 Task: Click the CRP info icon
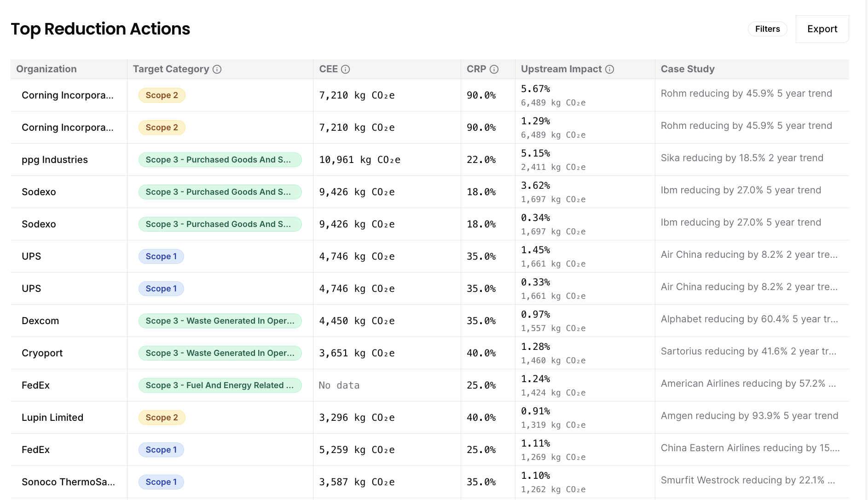click(x=494, y=69)
